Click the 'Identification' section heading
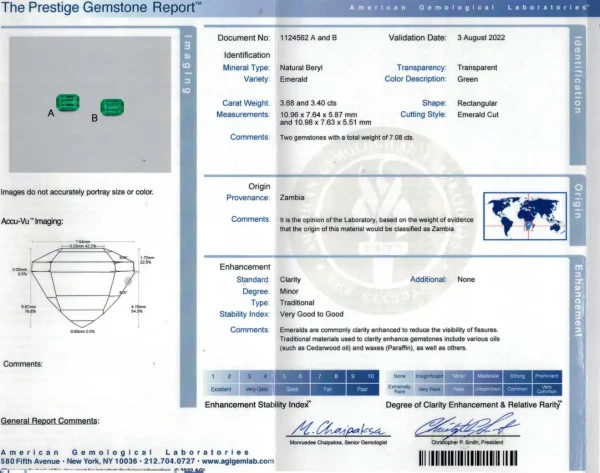Viewport: 600px width, 473px height. click(x=247, y=55)
